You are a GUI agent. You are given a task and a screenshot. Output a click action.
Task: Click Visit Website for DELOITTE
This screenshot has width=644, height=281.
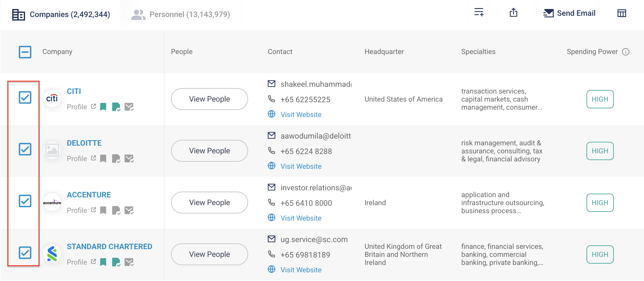pyautogui.click(x=301, y=167)
